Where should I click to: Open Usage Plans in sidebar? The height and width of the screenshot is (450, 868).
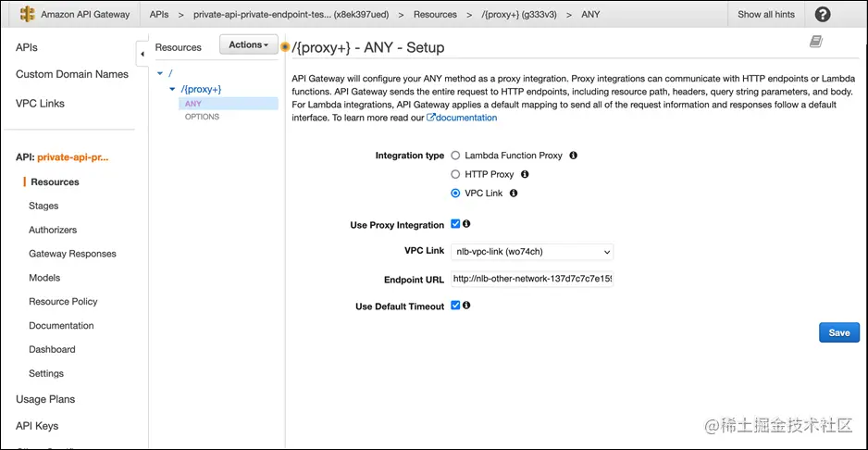click(45, 399)
